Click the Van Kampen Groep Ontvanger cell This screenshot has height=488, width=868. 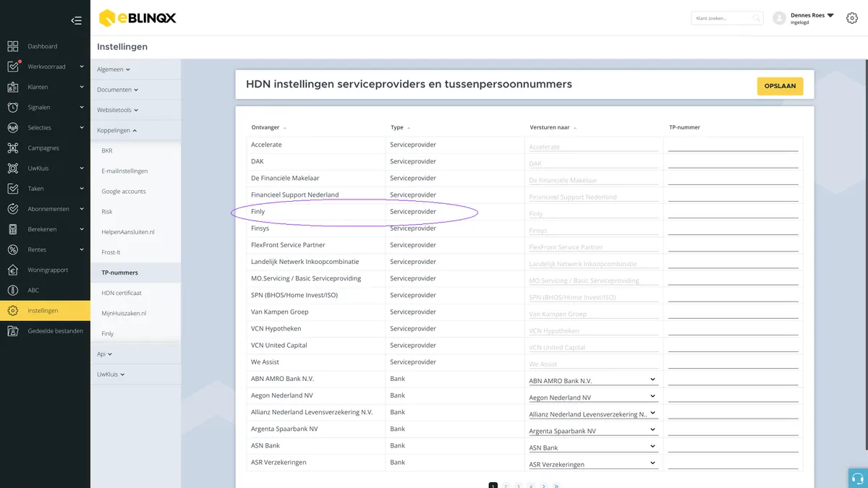coord(315,312)
